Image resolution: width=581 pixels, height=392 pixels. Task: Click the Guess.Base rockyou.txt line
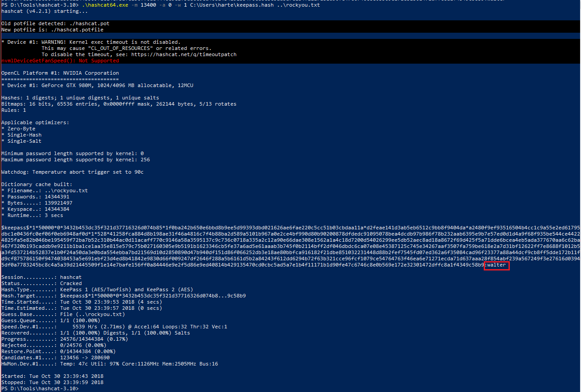coord(63,314)
